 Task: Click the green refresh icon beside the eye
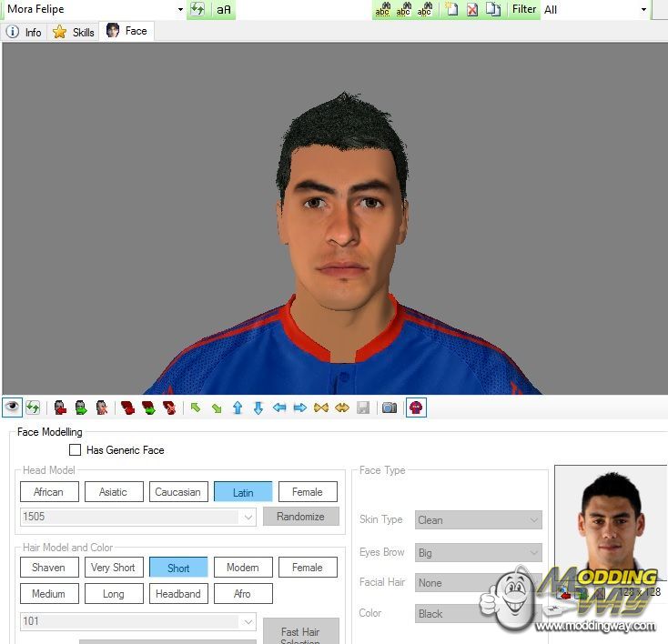click(33, 408)
